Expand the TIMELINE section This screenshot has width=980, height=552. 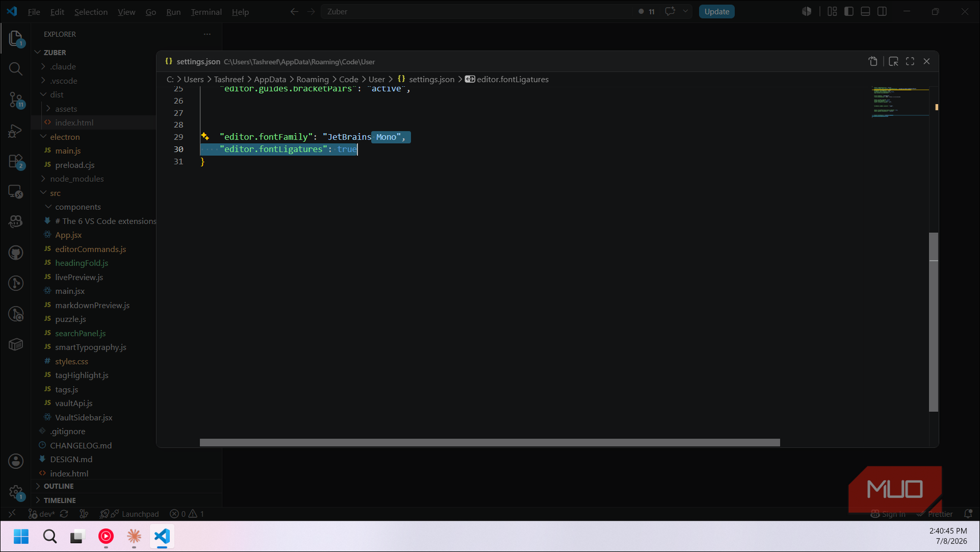coord(38,500)
